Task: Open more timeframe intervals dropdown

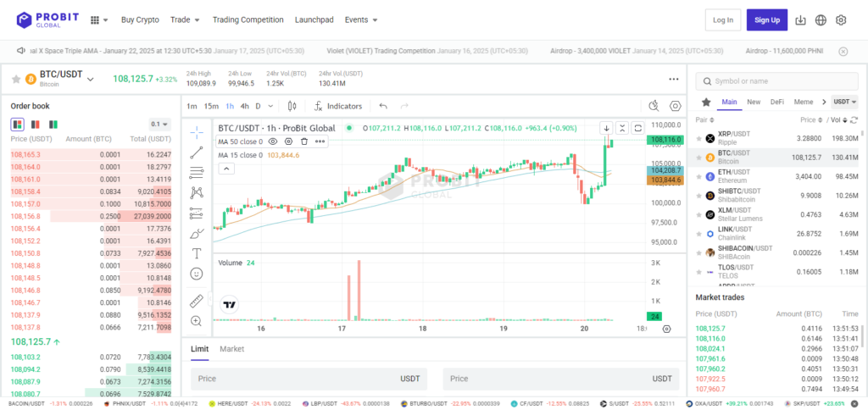Action: (270, 106)
